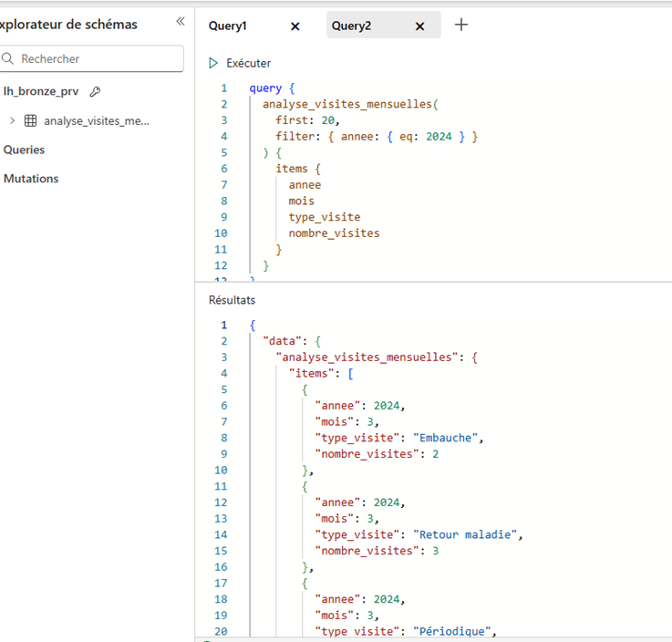Viewport: 672px width, 642px height.
Task: Collapse the schema explorer panel
Action: [x=180, y=22]
